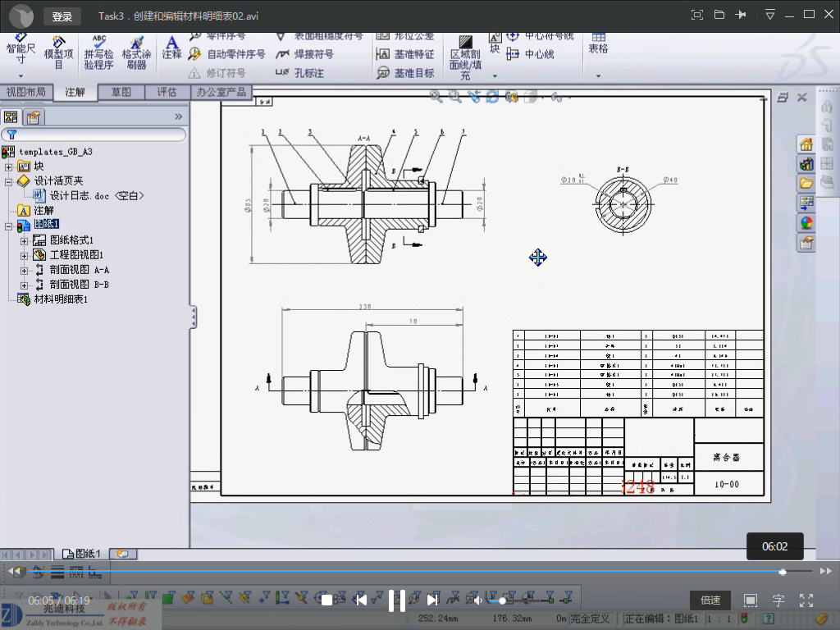Click the 登录 login button
Image resolution: width=840 pixels, height=630 pixels.
[x=62, y=16]
